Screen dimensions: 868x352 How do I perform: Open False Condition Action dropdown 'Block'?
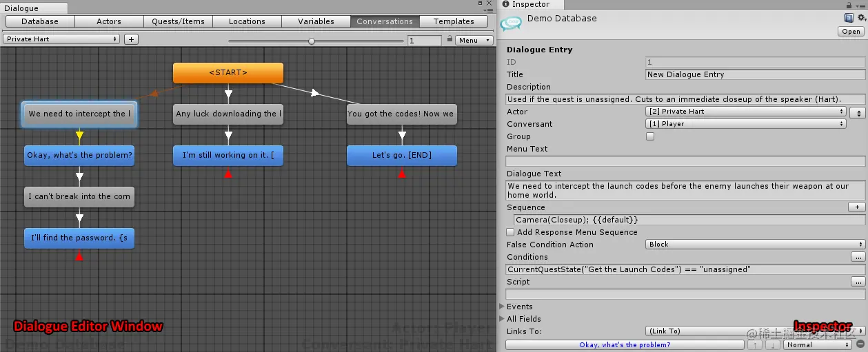[x=756, y=245]
